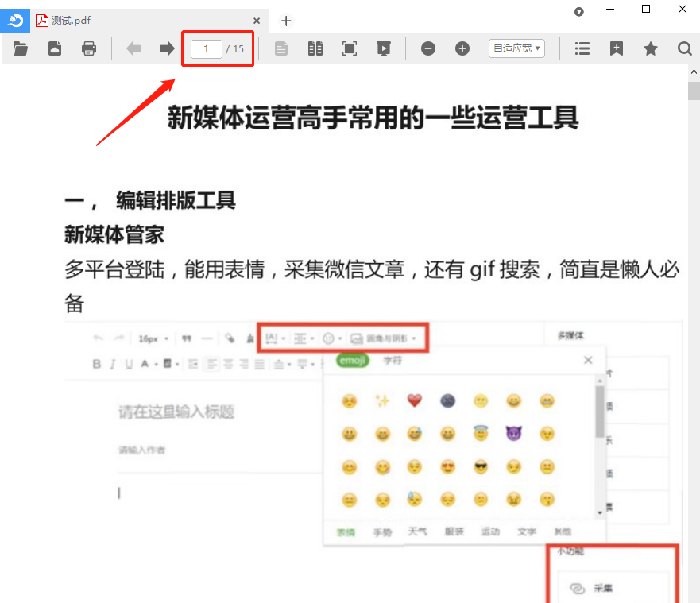Click the app home logo icon
The width and height of the screenshot is (700, 603).
(x=15, y=21)
